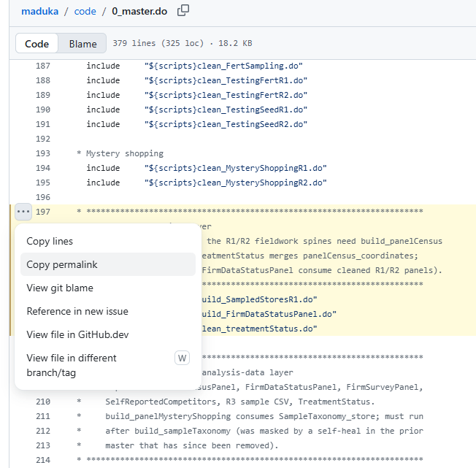Click the 'master that has since been removed' comment

[x=192, y=445]
